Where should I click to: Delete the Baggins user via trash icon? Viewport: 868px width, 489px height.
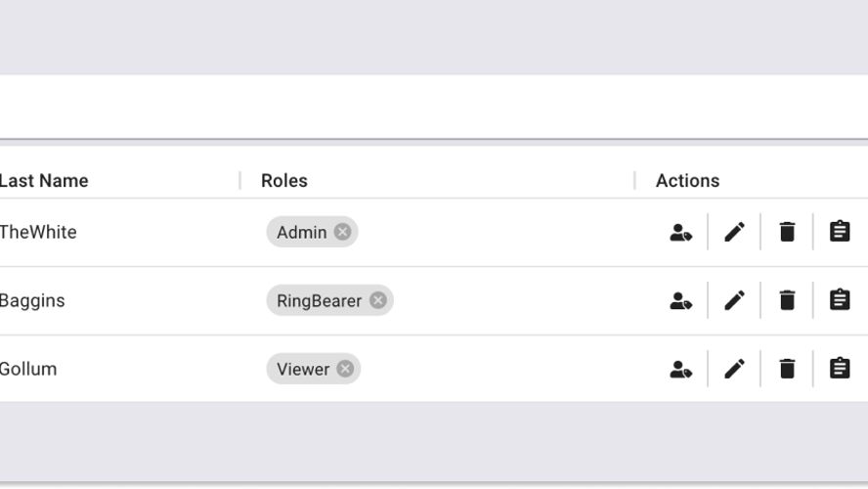[787, 300]
